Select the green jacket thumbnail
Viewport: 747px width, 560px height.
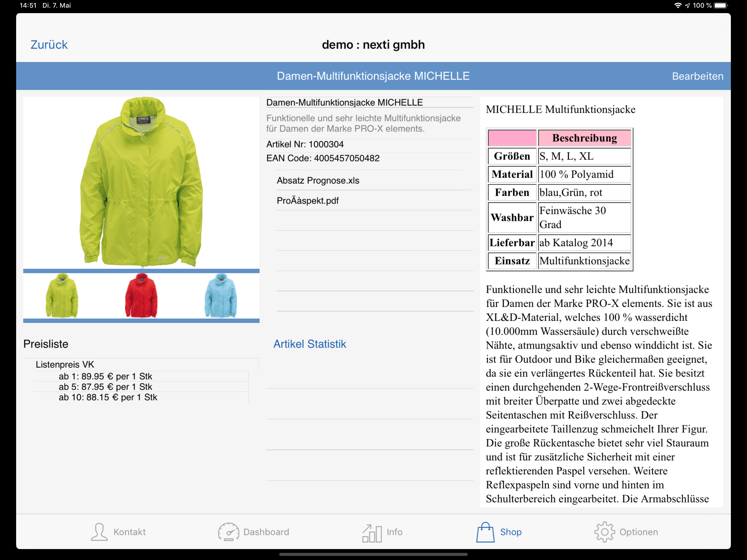pyautogui.click(x=62, y=296)
